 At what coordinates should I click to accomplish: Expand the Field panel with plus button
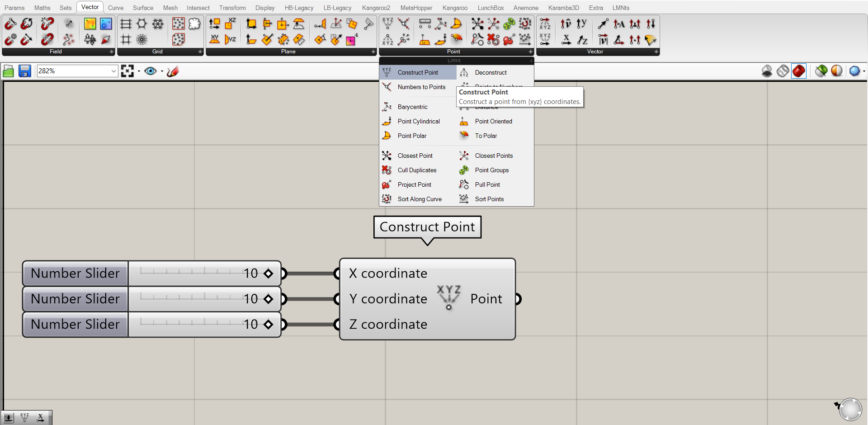click(x=112, y=52)
